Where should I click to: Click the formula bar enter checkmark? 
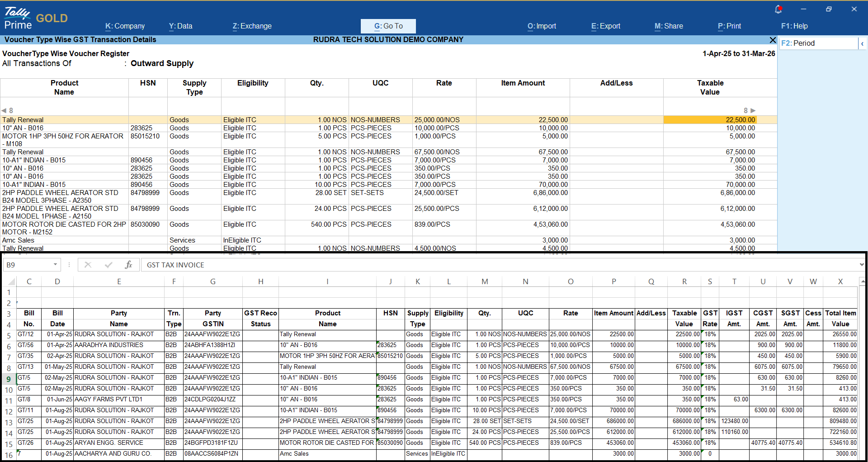click(x=108, y=265)
